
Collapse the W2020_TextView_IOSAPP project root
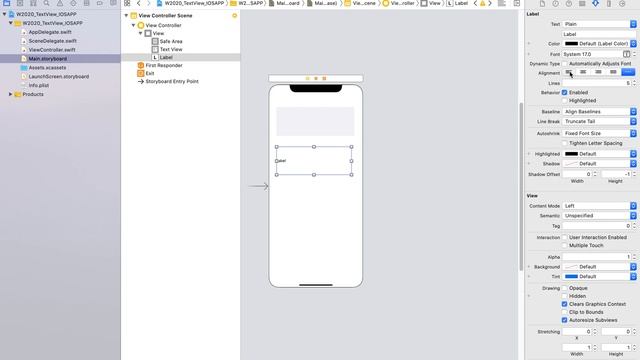coord(4,14)
